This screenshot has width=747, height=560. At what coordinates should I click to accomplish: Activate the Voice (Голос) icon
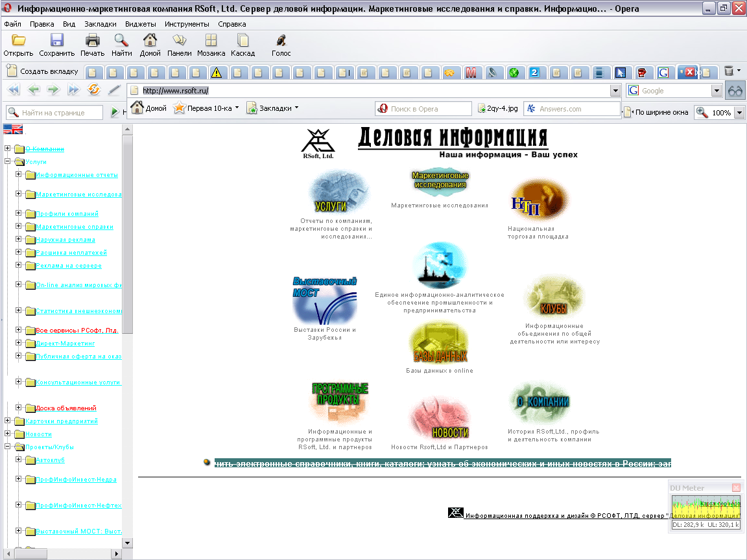(281, 40)
